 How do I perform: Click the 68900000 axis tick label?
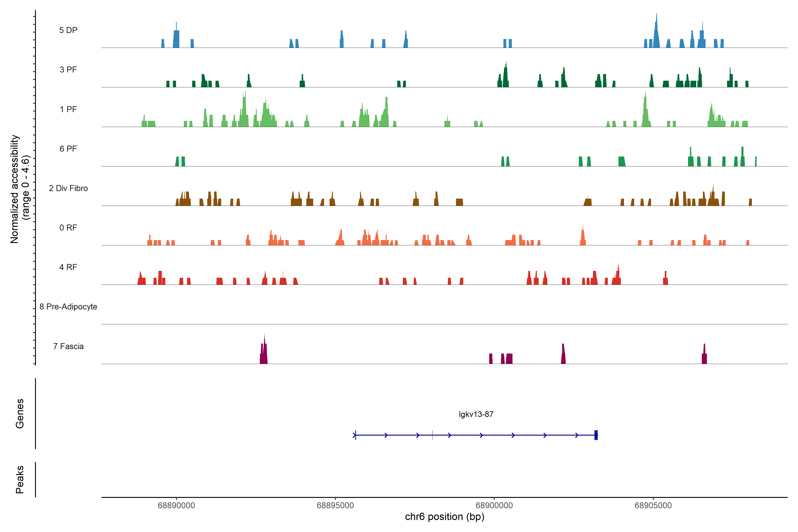click(x=494, y=506)
